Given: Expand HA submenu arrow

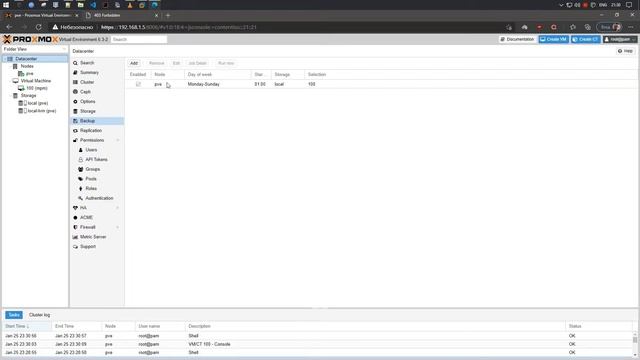Looking at the screenshot, I should 118,208.
